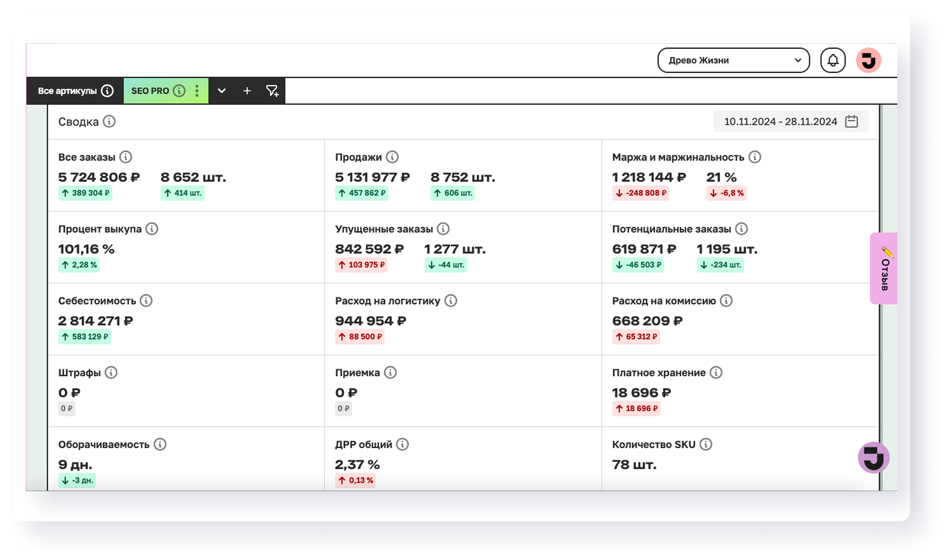
Task: Select the Все артикулы tab
Action: pos(75,91)
